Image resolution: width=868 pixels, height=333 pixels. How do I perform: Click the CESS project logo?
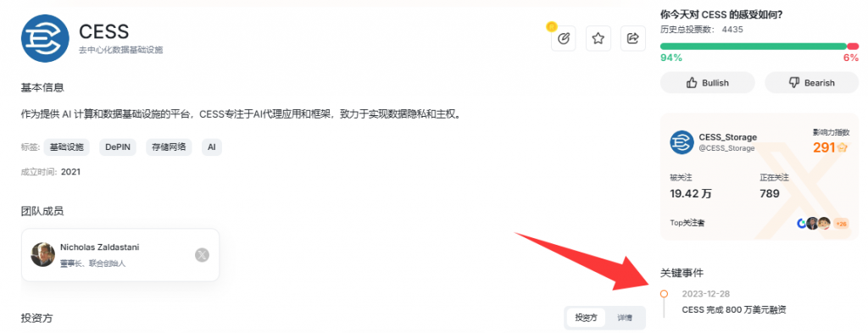click(x=45, y=38)
